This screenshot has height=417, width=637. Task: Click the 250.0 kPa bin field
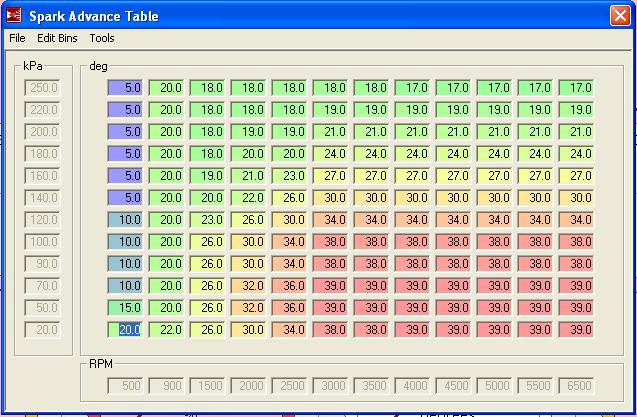[42, 88]
